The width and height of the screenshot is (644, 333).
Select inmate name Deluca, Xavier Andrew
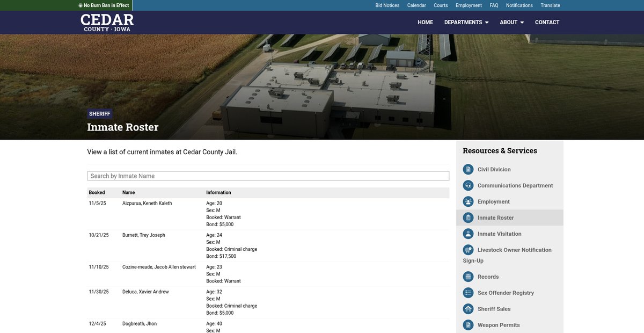pos(145,292)
